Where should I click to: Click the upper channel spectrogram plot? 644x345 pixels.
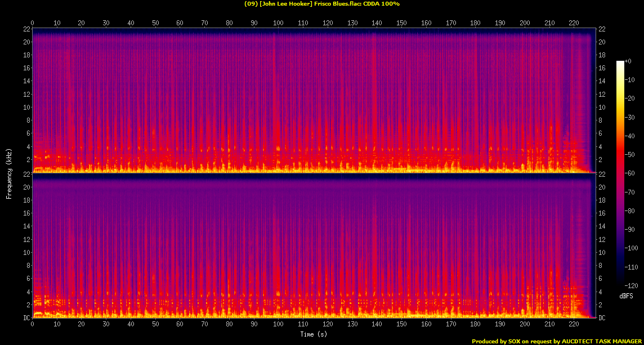[x=314, y=100]
